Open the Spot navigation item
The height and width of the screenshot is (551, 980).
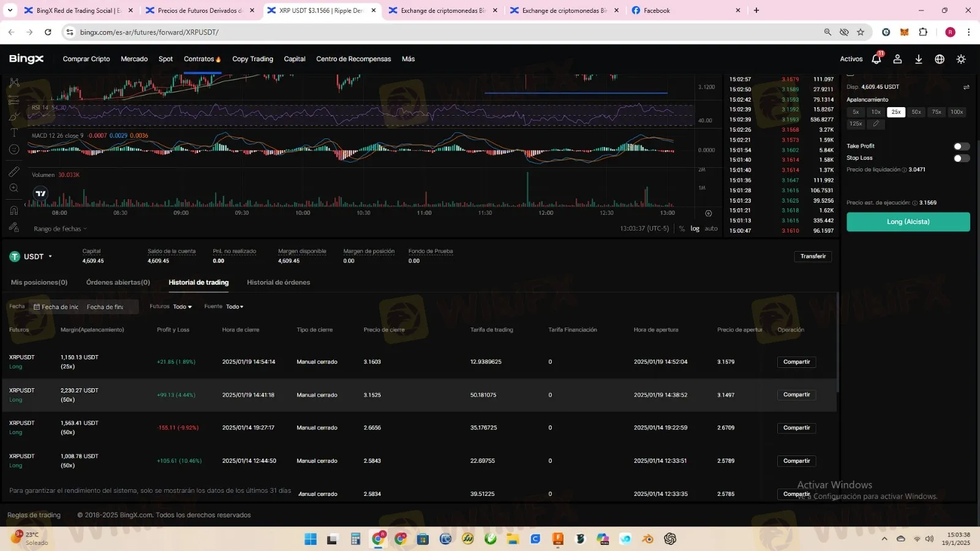pyautogui.click(x=165, y=59)
